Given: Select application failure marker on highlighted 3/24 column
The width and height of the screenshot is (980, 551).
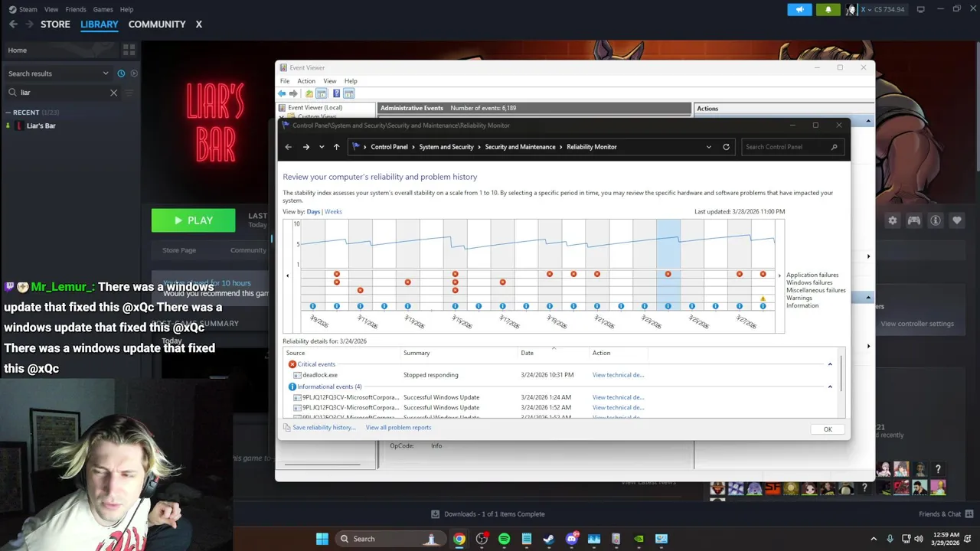Looking at the screenshot, I should (668, 274).
